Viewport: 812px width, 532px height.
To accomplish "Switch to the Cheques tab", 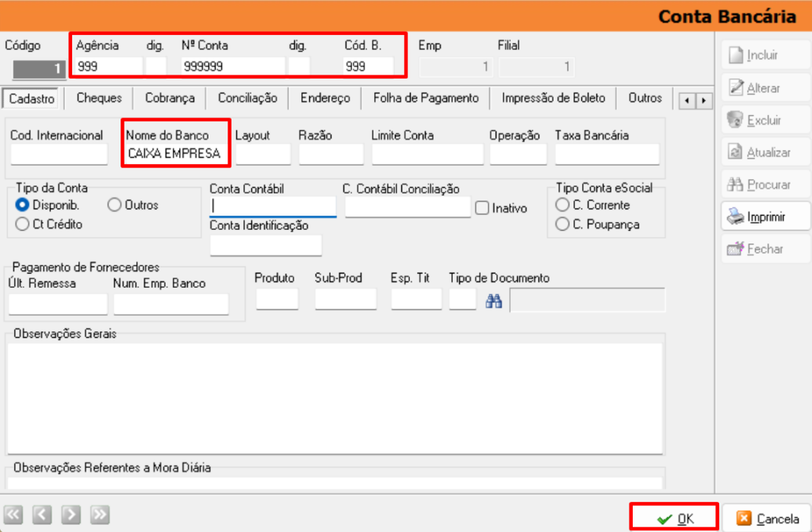I will pyautogui.click(x=99, y=98).
